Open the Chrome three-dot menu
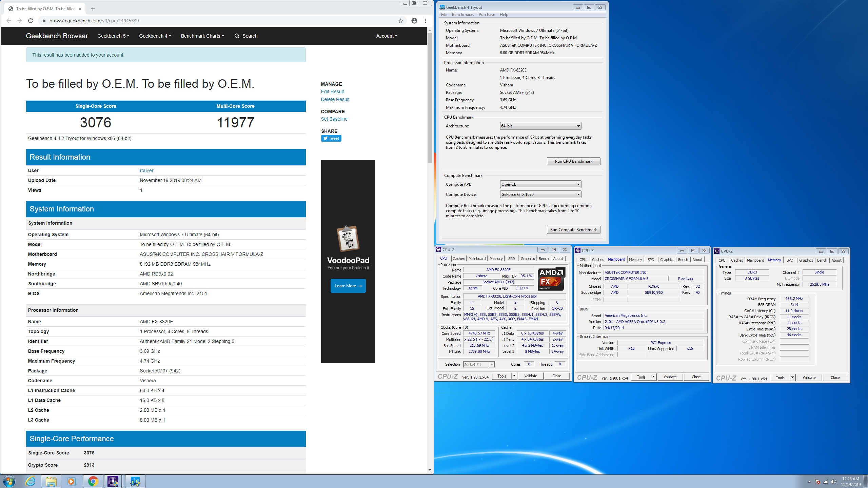 point(425,21)
